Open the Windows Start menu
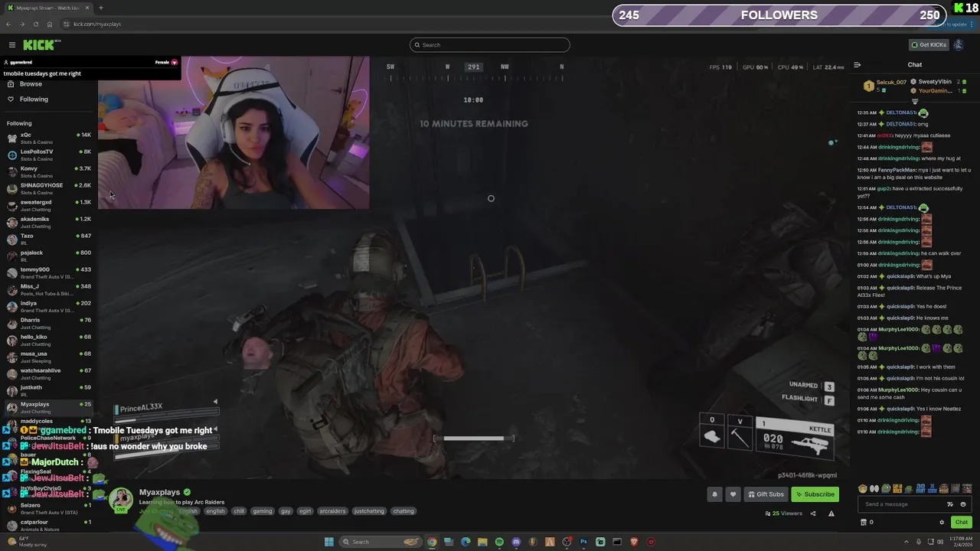The image size is (980, 551). click(x=329, y=542)
